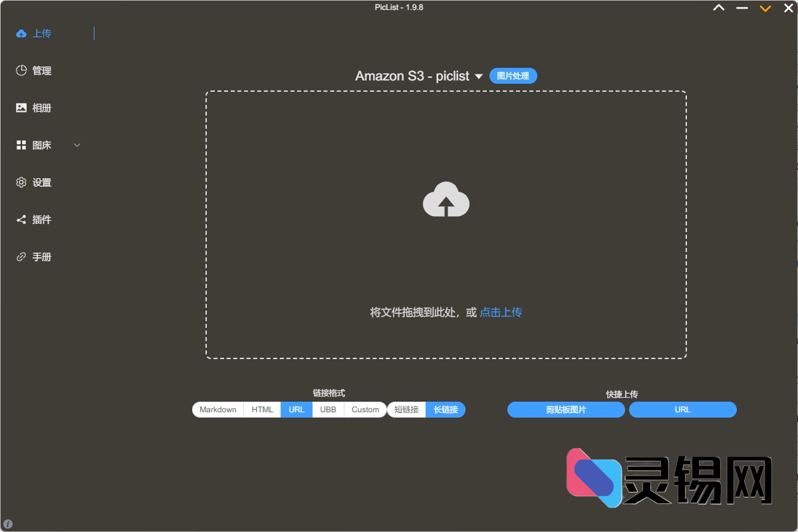Viewport: 798px width, 532px height.
Task: Open settings via the gear icon
Action: click(21, 182)
